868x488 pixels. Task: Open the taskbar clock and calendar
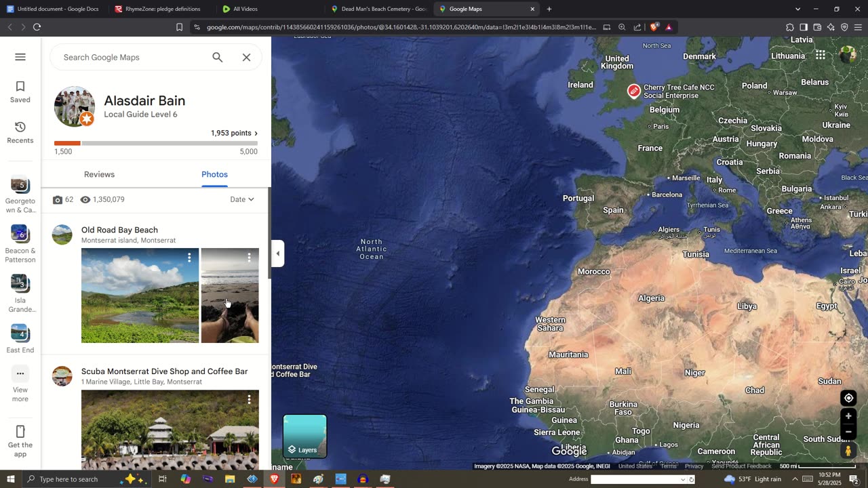tap(831, 479)
